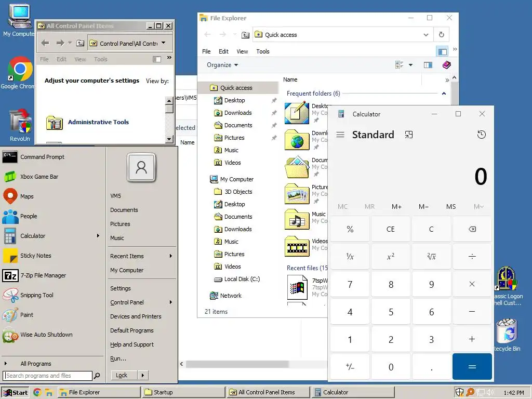Click the Search programs and files field
The image size is (532, 399).
47,376
